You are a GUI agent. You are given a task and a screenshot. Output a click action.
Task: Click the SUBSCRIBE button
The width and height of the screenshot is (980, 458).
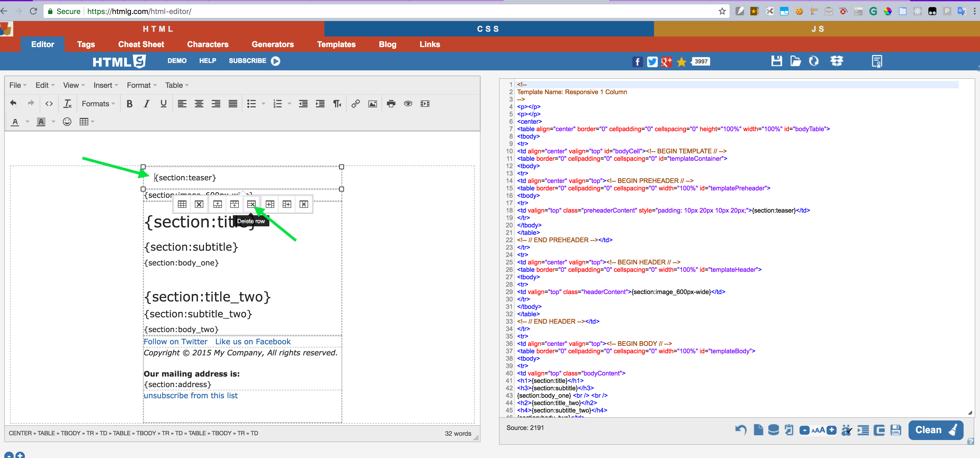[254, 61]
